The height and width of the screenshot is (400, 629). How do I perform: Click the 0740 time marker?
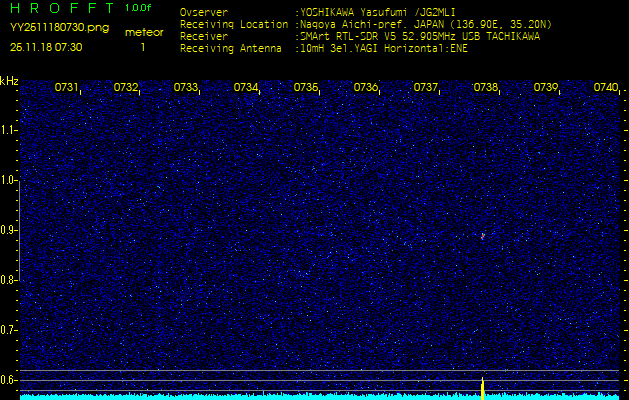pos(605,88)
